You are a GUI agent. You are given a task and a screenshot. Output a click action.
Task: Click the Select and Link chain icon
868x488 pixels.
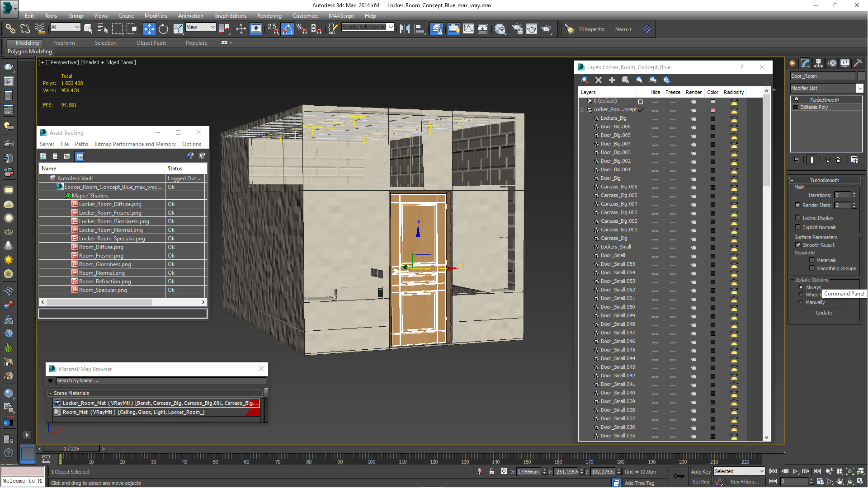coord(10,29)
